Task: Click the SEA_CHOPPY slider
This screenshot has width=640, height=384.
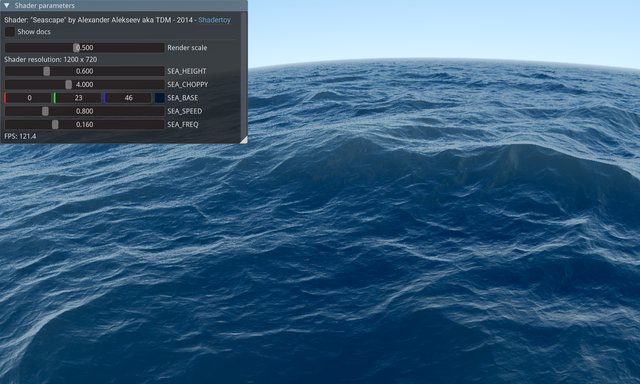Action: (x=84, y=84)
